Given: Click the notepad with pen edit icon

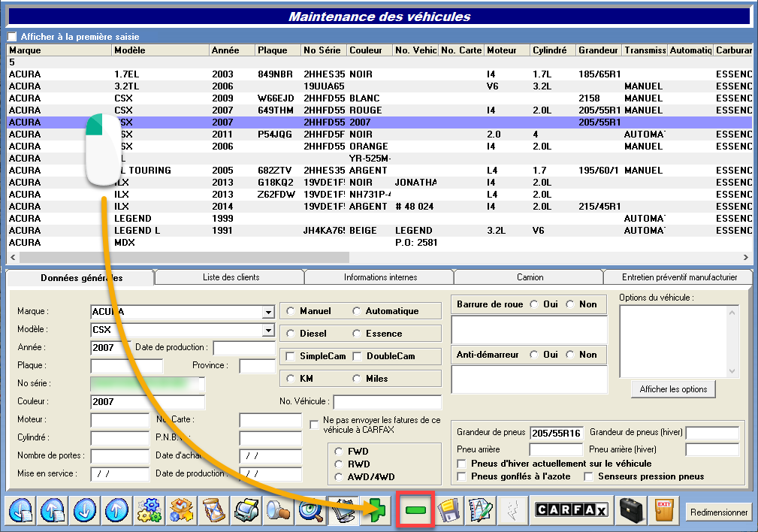Looking at the screenshot, I should tap(480, 509).
